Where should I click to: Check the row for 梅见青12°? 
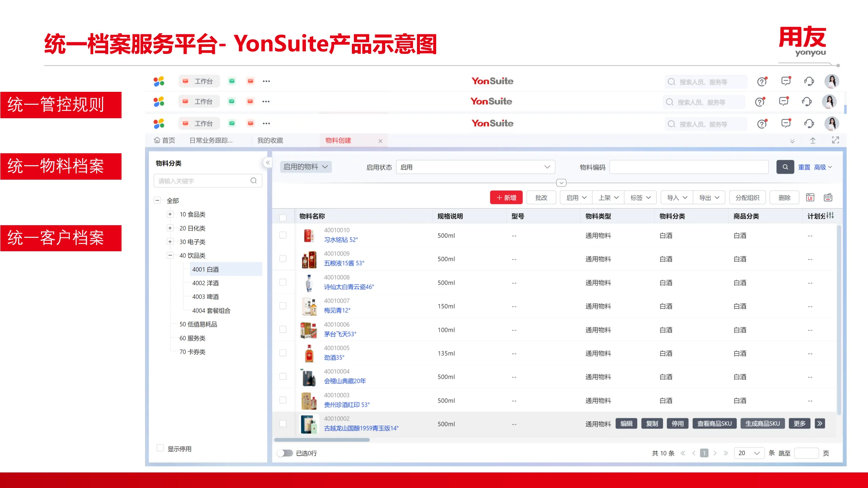coord(283,306)
